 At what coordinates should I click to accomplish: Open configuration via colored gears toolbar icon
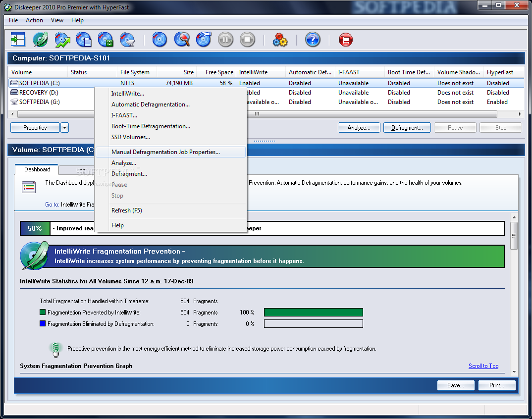coord(280,40)
